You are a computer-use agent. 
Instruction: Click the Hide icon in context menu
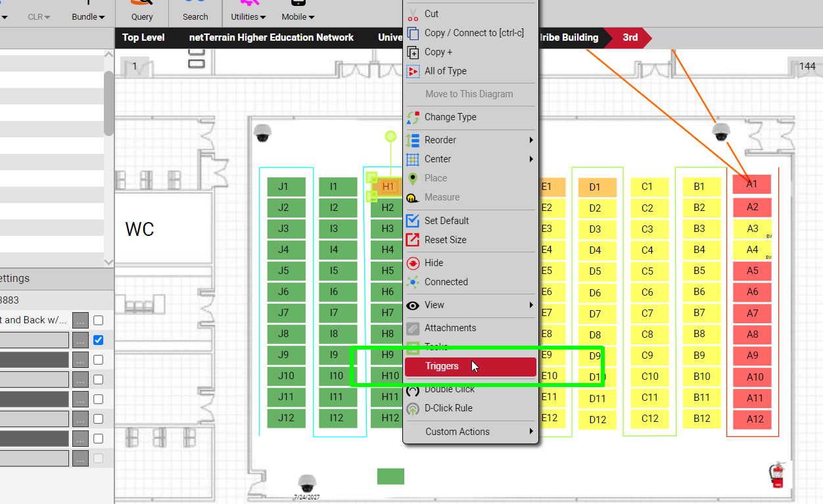tap(413, 263)
